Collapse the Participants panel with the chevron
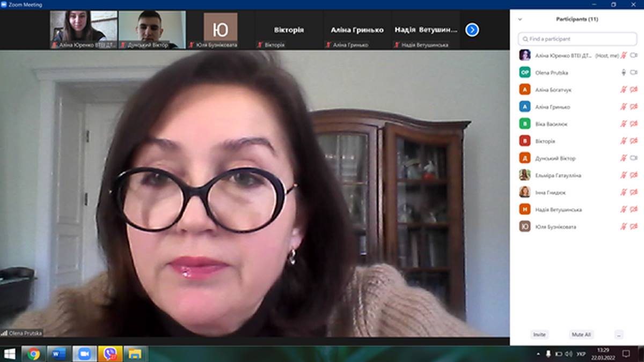 pos(519,19)
